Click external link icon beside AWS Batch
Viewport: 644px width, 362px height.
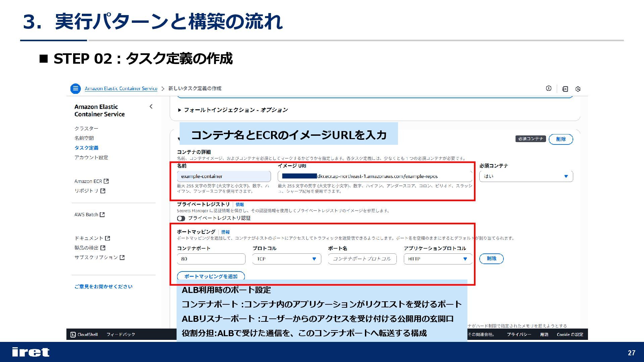(x=102, y=215)
